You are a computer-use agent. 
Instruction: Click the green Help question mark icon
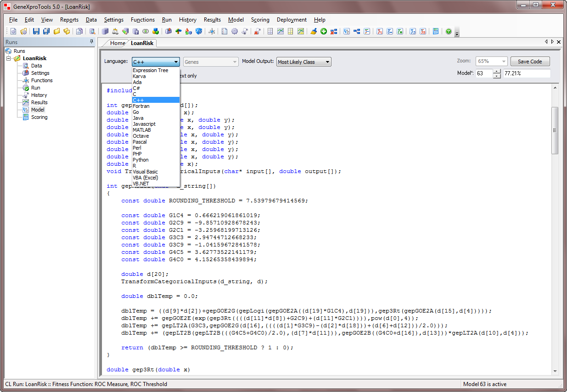click(449, 32)
